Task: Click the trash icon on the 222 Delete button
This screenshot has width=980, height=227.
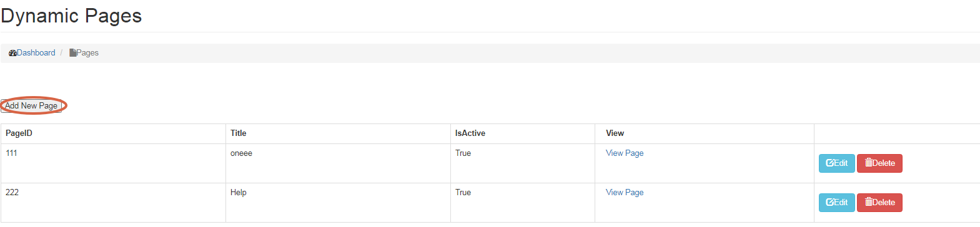Action: [868, 202]
